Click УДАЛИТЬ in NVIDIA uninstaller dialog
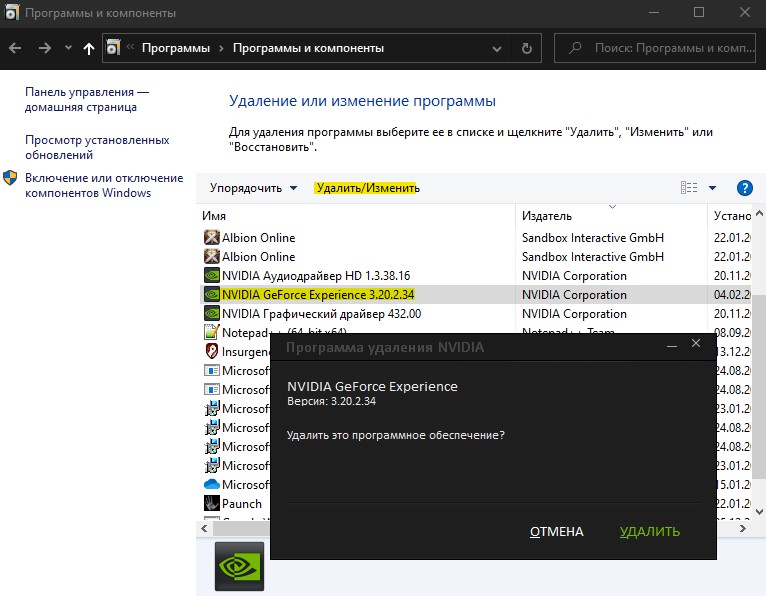The width and height of the screenshot is (766, 596). point(650,532)
